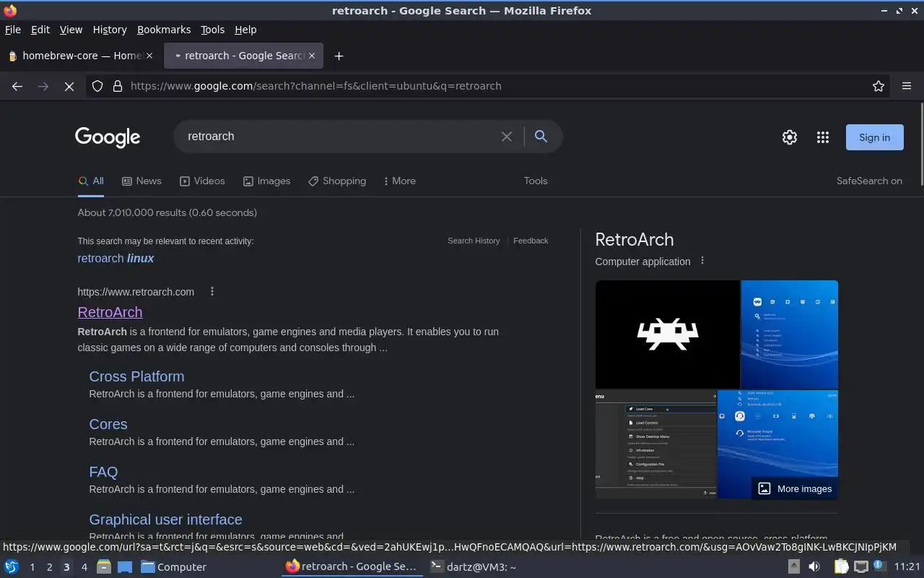Click the Google logo

point(108,137)
